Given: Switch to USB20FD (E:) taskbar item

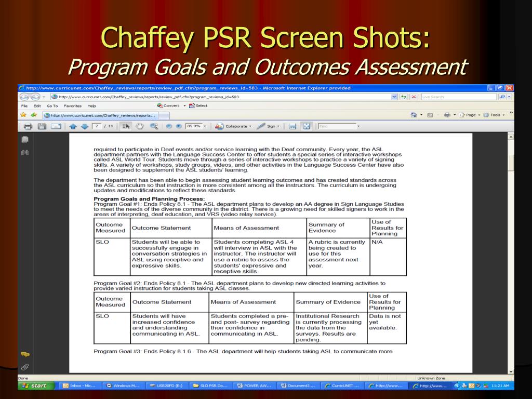Looking at the screenshot, I should [166, 386].
